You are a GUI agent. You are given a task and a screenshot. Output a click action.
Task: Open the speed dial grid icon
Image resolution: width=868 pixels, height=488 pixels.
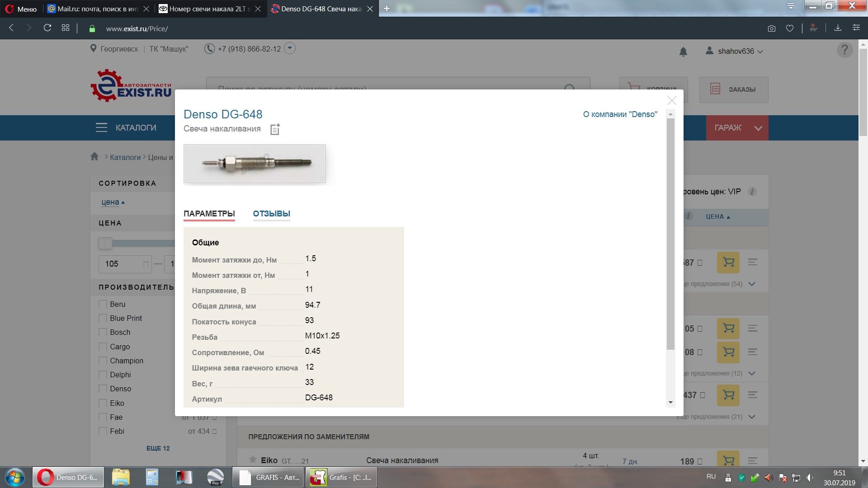click(x=66, y=28)
